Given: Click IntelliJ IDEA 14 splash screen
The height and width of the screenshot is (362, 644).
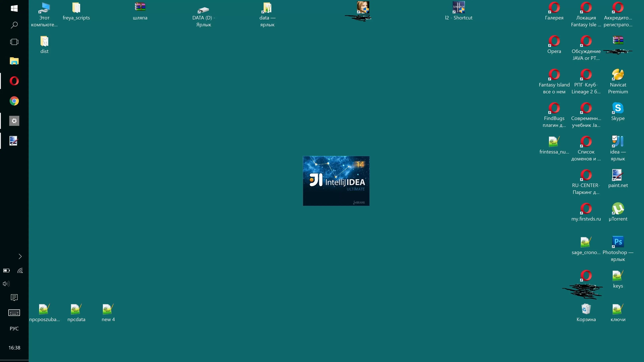Looking at the screenshot, I should [x=336, y=181].
